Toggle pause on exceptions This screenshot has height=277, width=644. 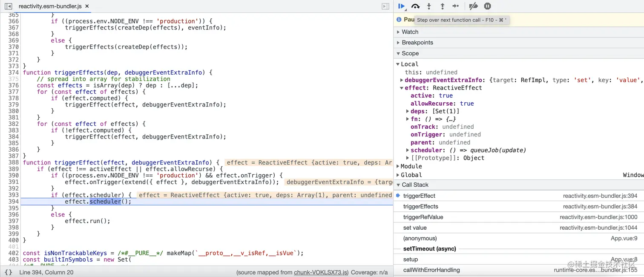coord(488,6)
